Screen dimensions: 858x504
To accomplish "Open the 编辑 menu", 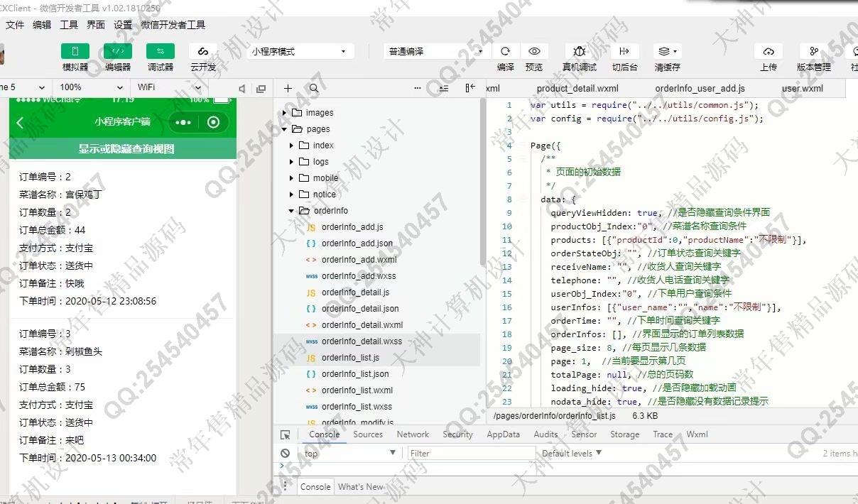I will [x=42, y=25].
